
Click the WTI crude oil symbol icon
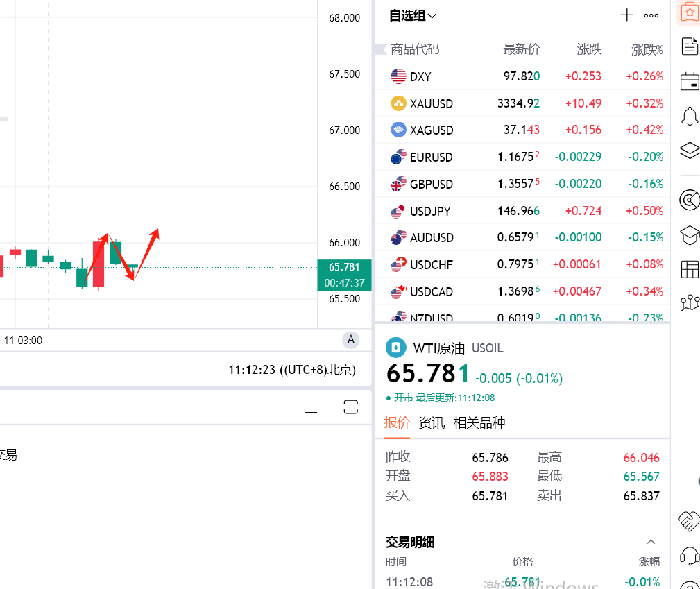tap(396, 348)
